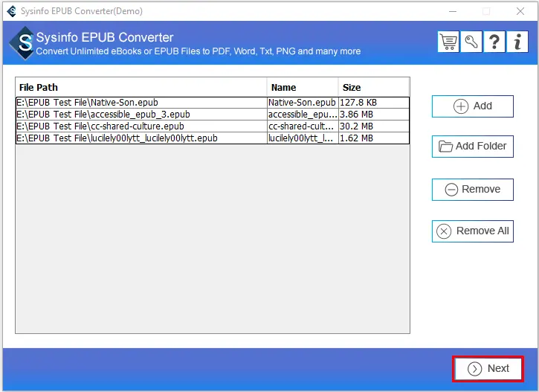Click the 30.2 MB size cell
Viewport: 539px width, 392px height.
point(373,126)
